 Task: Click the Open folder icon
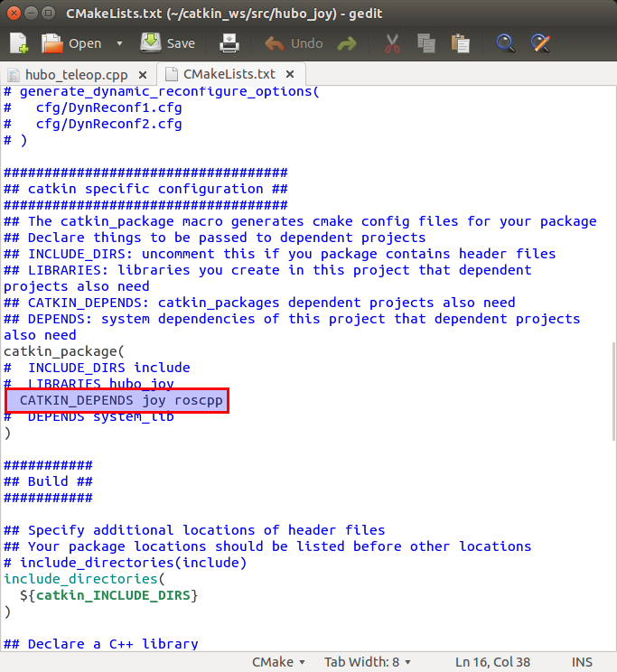pos(51,43)
